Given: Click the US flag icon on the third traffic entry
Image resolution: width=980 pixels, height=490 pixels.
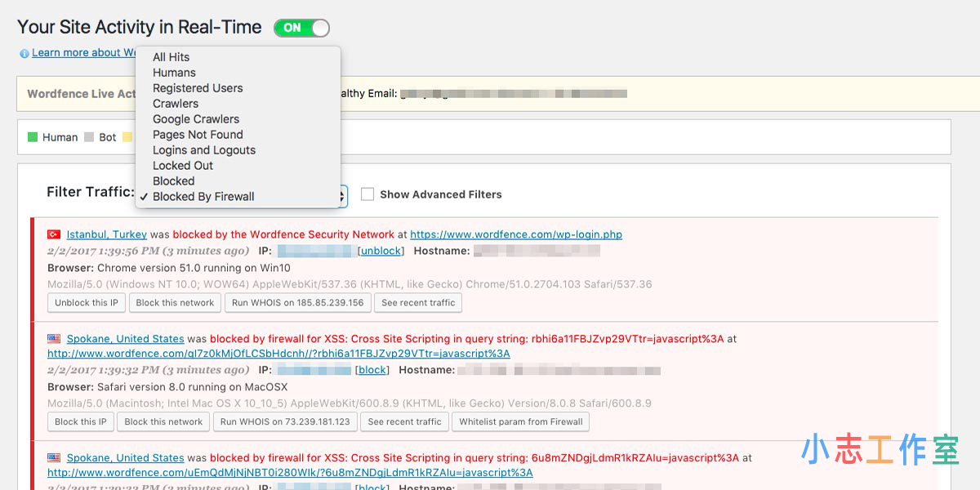Looking at the screenshot, I should click(54, 457).
